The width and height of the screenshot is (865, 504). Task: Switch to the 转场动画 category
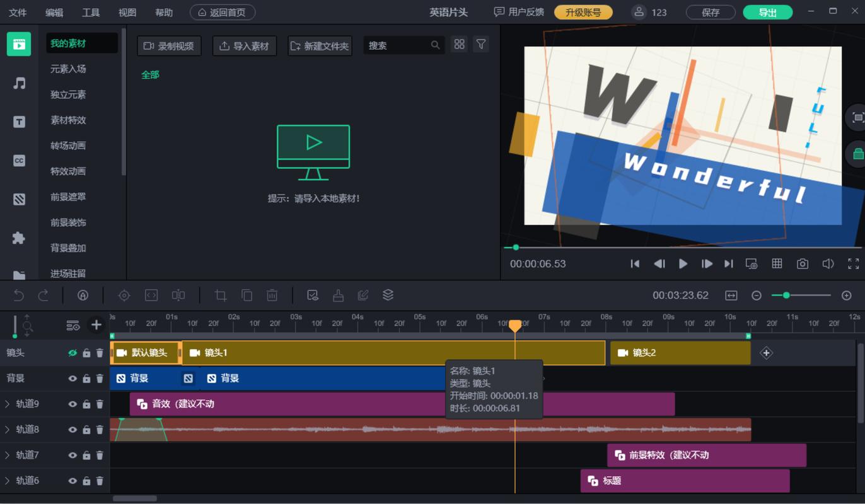coord(69,146)
